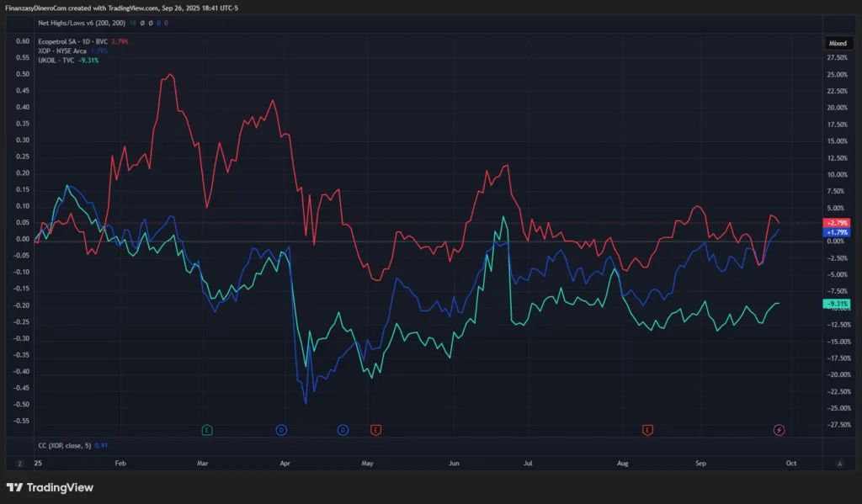Click the red earnings marker near May
The image size is (862, 504).
click(x=375, y=430)
